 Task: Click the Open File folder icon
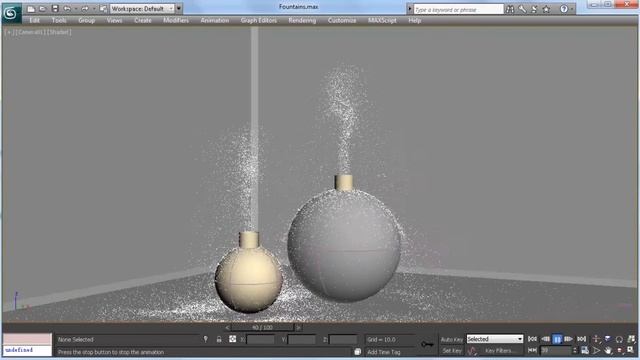pos(42,9)
